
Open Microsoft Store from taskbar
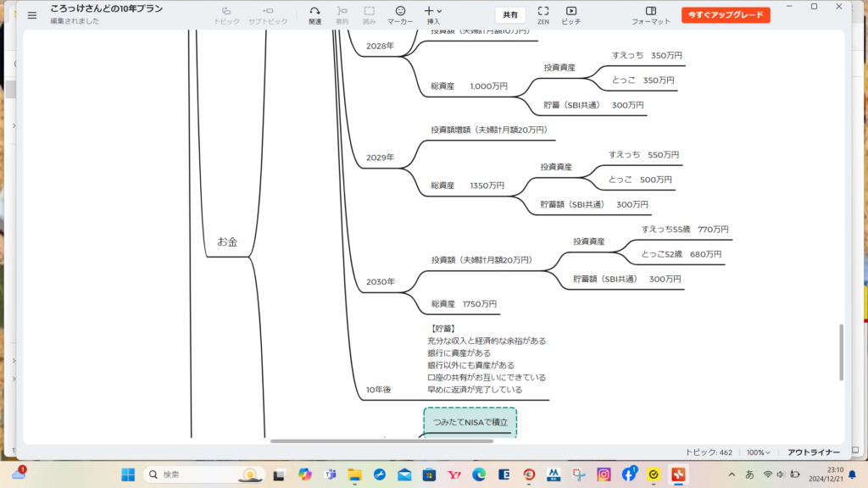click(429, 474)
